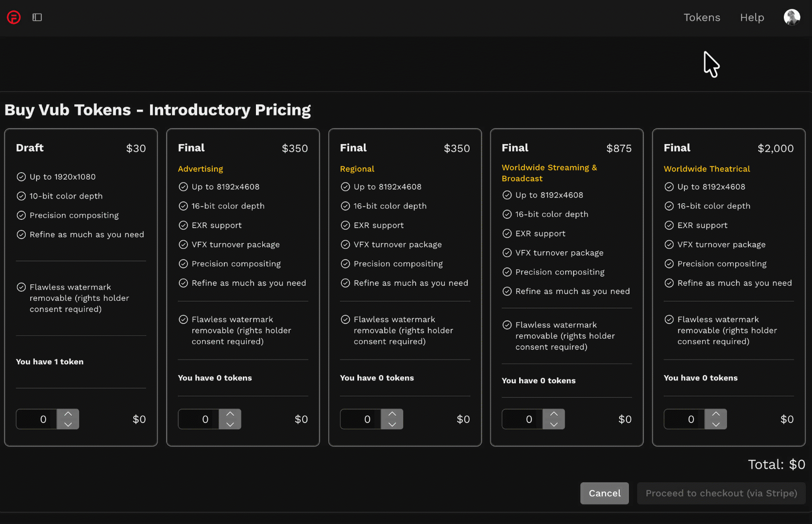Viewport: 812px width, 524px height.
Task: Click Streaming 'Flawless watermark' check icon
Action: point(507,325)
